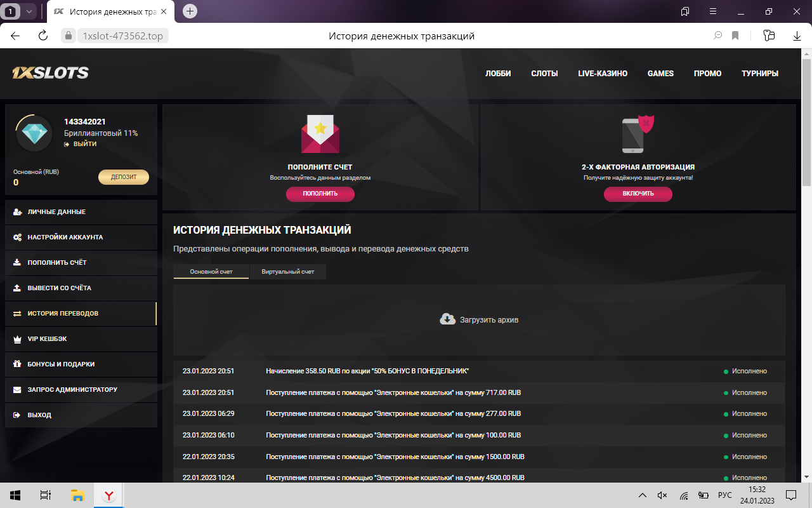Open Task View on the taskbar
This screenshot has height=508, width=812.
point(46,495)
